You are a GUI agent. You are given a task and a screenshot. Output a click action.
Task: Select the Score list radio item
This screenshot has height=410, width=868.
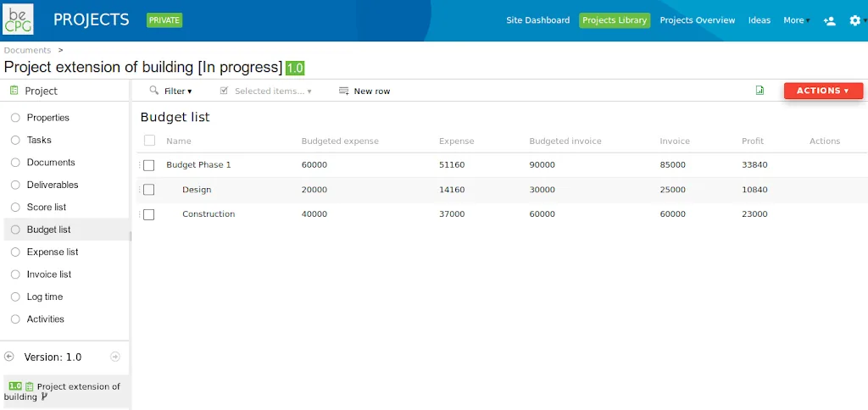tap(15, 207)
